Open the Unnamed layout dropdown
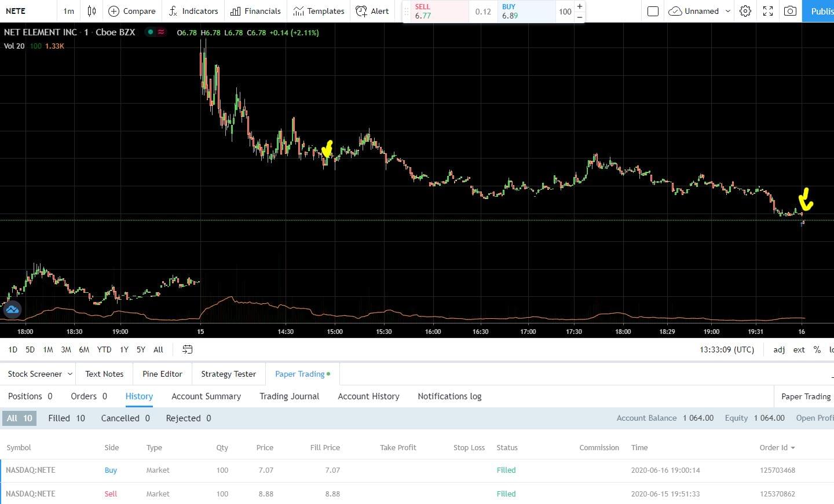 [728, 11]
